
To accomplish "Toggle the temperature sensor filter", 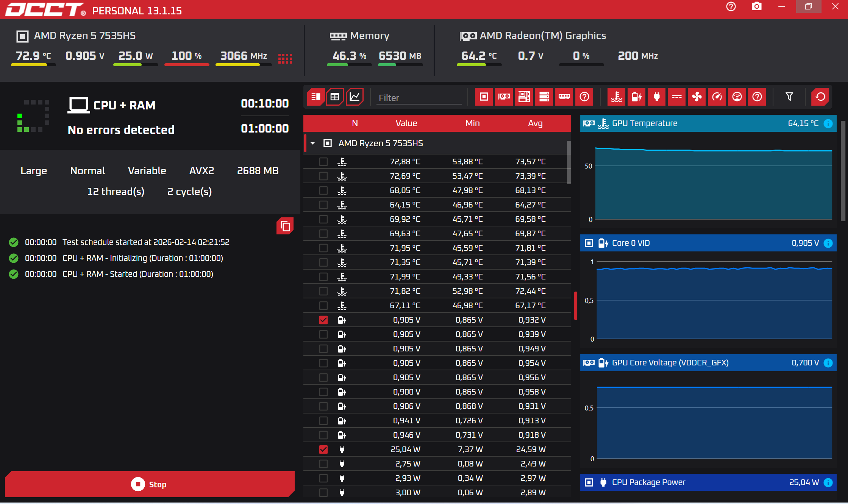I will pyautogui.click(x=617, y=97).
